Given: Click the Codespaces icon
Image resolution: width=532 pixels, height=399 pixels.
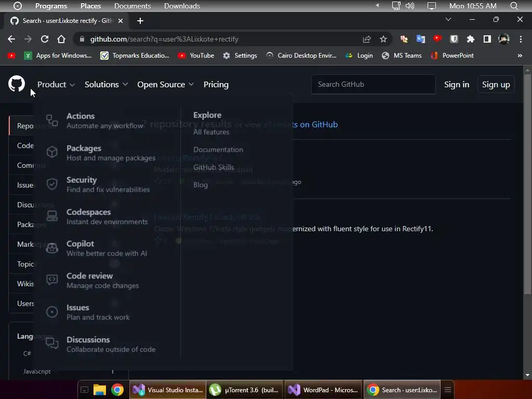Looking at the screenshot, I should point(52,216).
